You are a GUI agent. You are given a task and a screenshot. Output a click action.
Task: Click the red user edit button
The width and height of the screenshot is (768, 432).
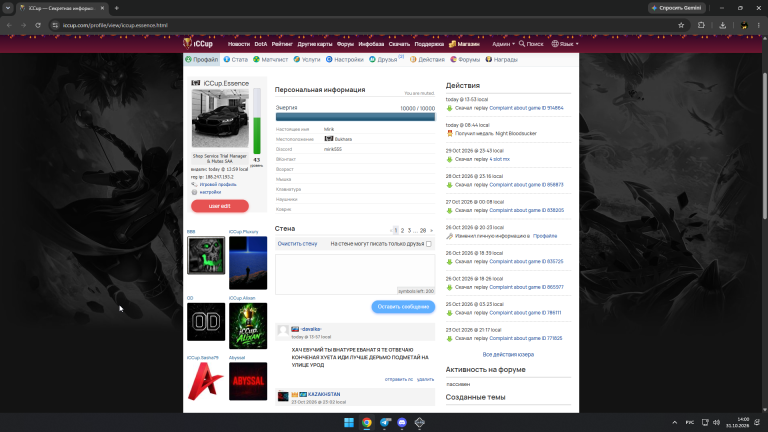219,206
